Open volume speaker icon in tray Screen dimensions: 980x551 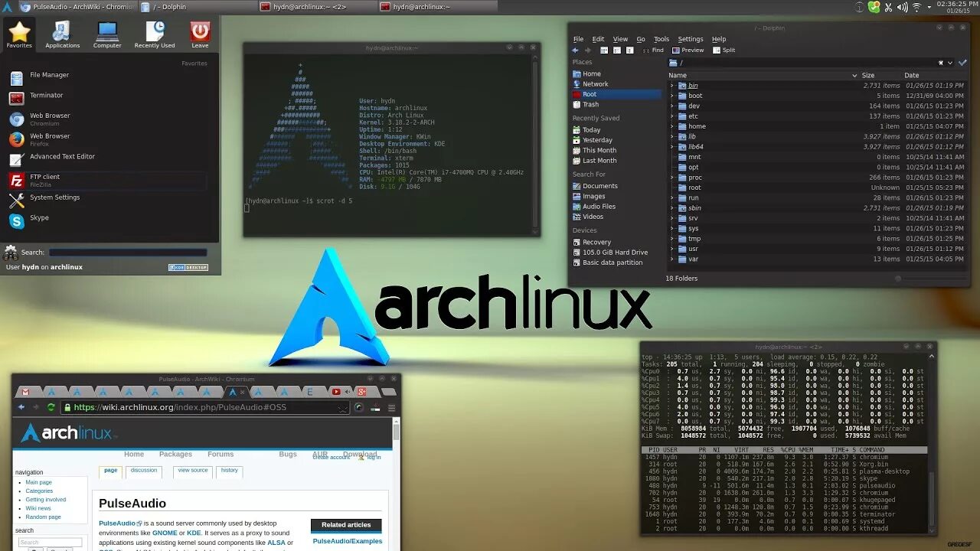[902, 7]
